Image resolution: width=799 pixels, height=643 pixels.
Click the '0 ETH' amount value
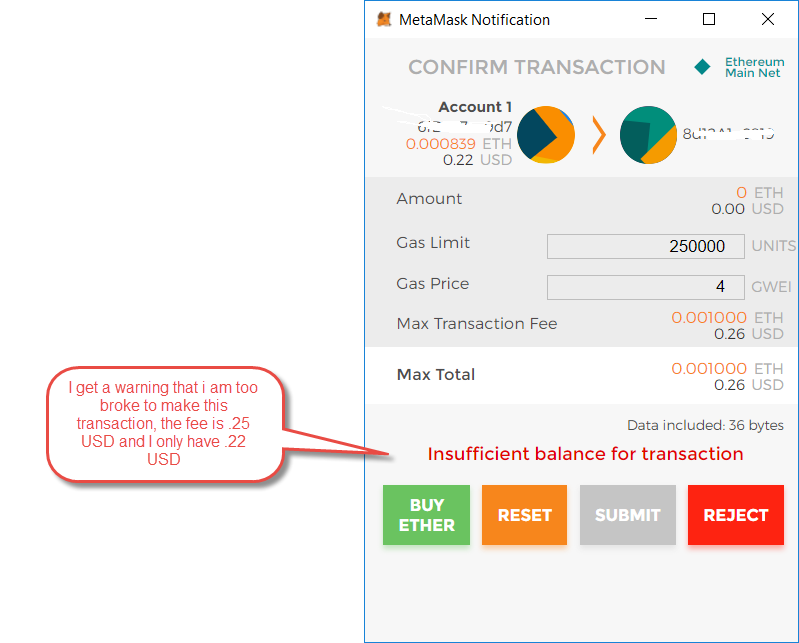coord(759,193)
